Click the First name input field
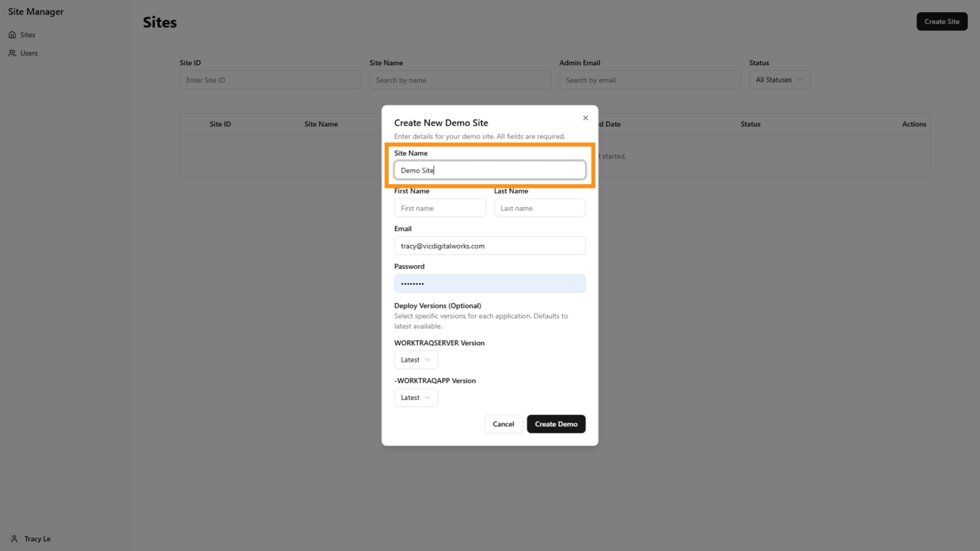 pos(440,208)
